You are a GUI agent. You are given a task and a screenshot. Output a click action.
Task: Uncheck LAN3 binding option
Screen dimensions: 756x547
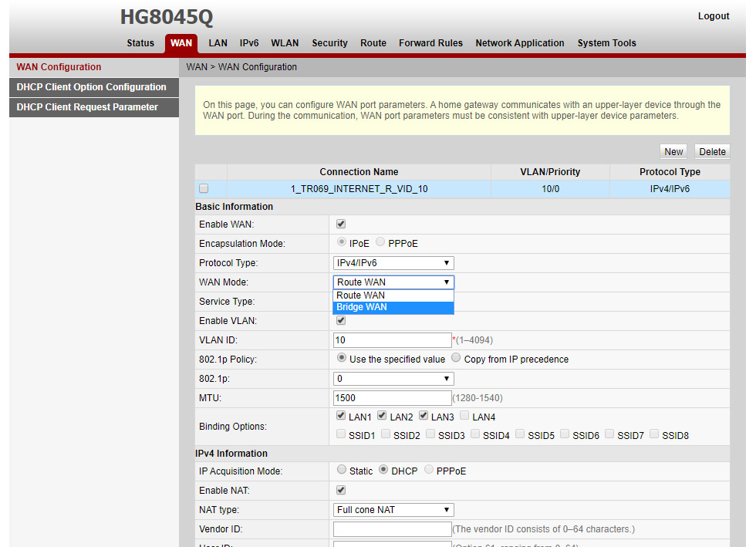click(x=424, y=415)
